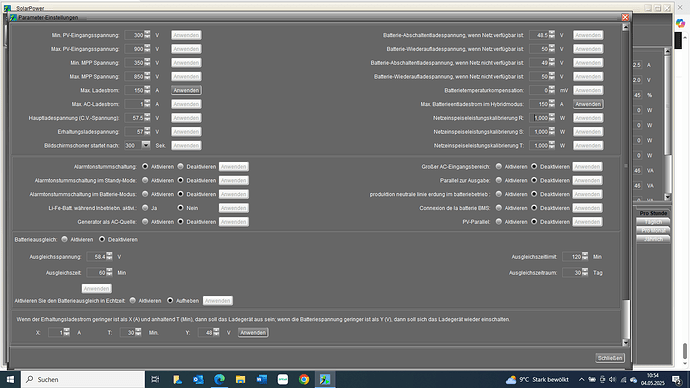Open Google Chrome from the taskbar

click(304, 379)
